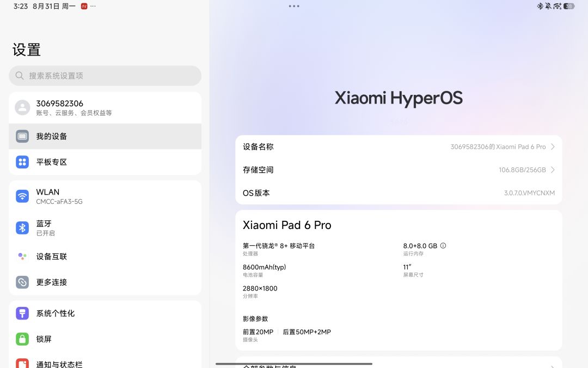The width and height of the screenshot is (588, 368).
Task: Open the 设备名称 row
Action: [x=399, y=147]
